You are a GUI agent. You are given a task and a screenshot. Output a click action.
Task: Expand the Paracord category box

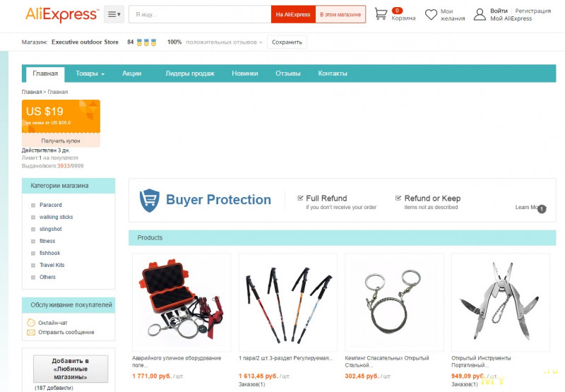point(32,205)
